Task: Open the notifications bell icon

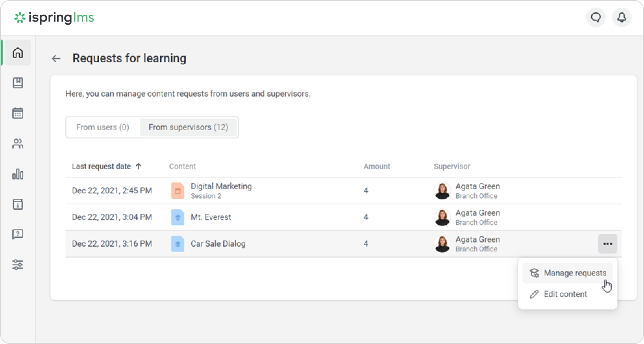Action: point(621,17)
